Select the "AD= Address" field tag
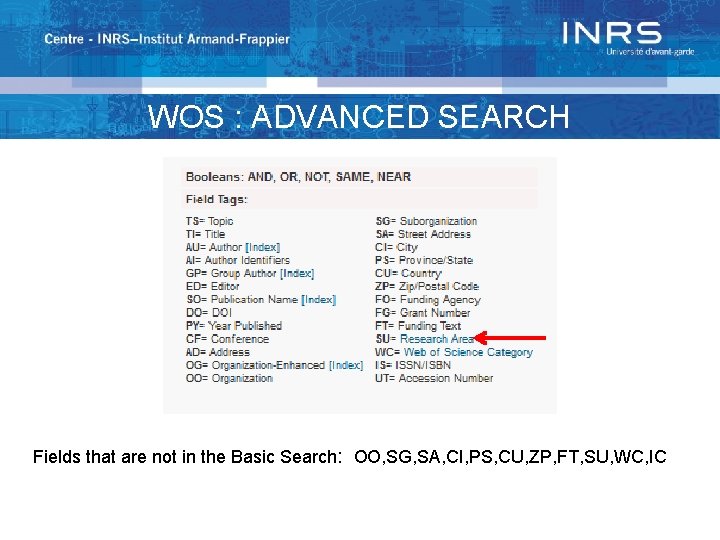 [218, 353]
